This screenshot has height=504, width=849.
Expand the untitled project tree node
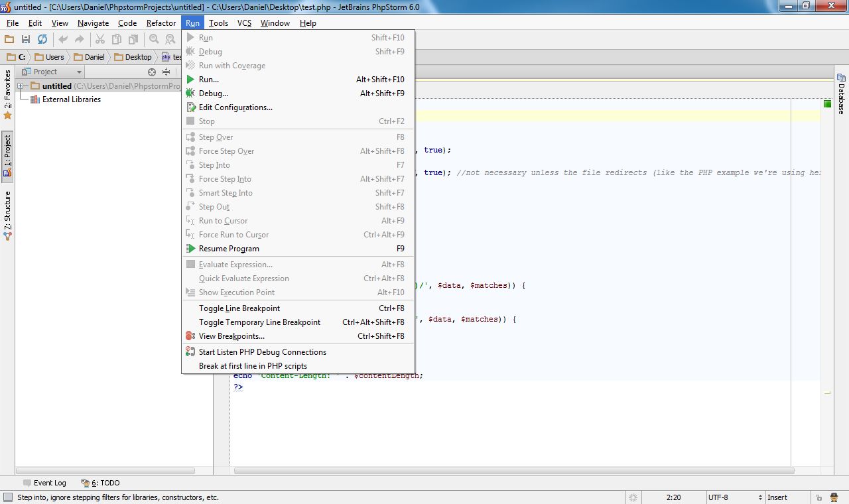point(21,86)
